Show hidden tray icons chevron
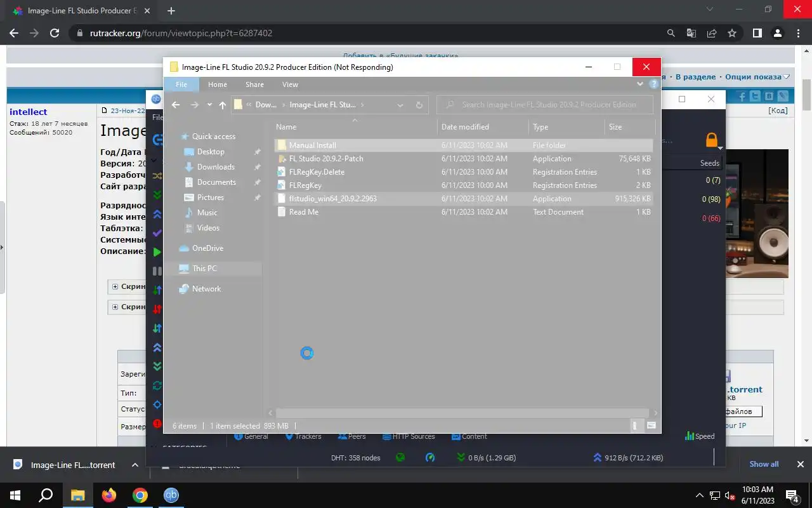 click(x=700, y=495)
